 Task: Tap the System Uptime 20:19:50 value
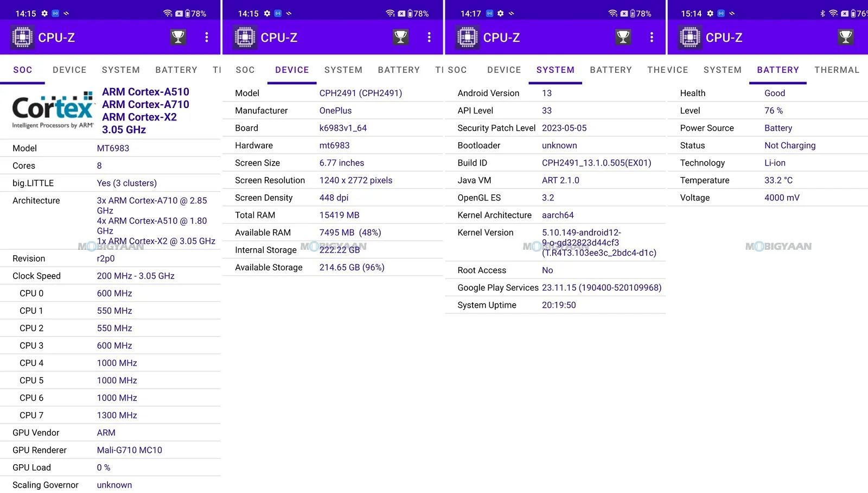(x=559, y=305)
